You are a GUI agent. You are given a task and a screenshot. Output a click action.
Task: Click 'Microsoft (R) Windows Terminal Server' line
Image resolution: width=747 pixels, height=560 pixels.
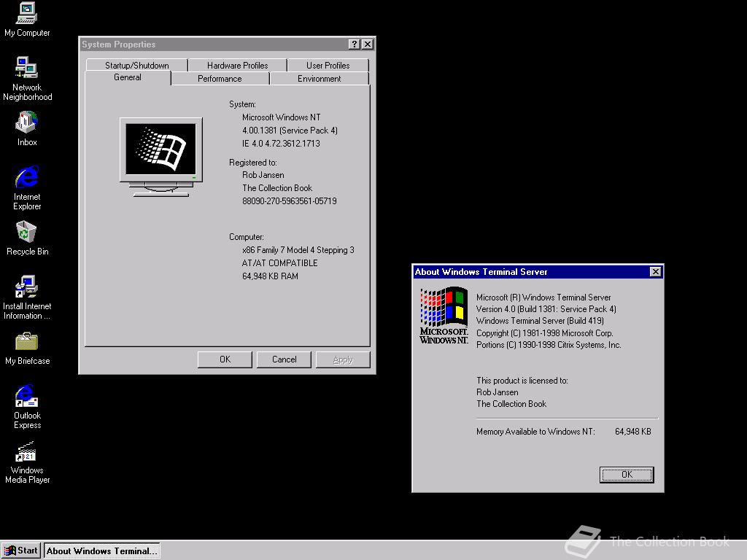(543, 297)
